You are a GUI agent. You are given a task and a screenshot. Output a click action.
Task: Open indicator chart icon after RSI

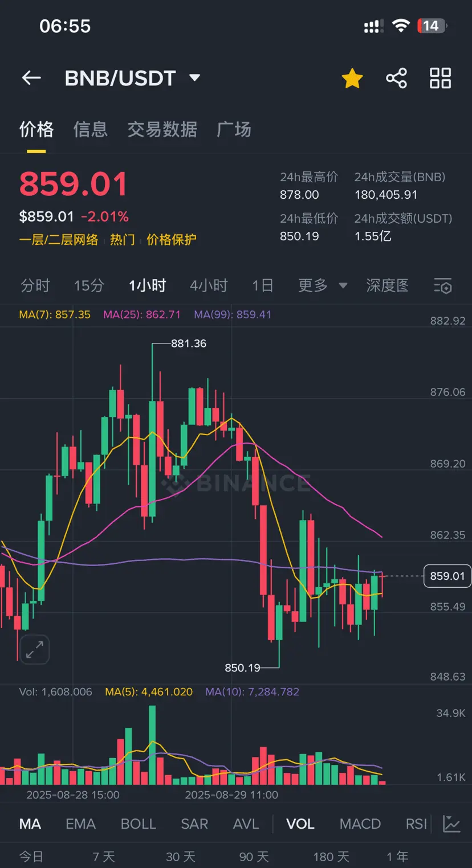(x=451, y=824)
